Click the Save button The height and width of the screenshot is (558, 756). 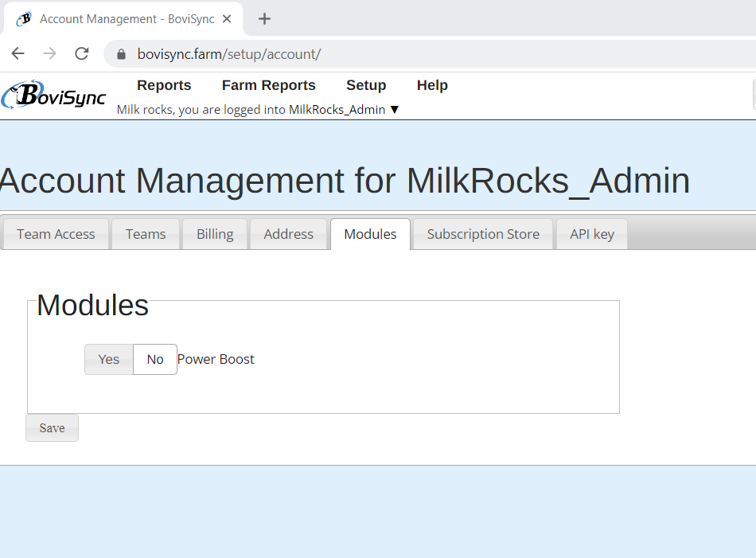[x=52, y=427]
